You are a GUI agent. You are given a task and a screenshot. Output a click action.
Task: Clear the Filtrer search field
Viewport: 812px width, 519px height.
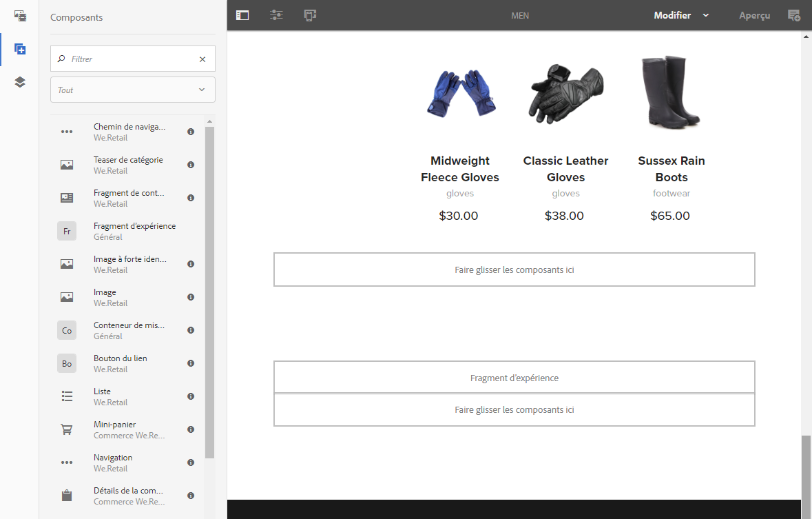click(x=202, y=59)
